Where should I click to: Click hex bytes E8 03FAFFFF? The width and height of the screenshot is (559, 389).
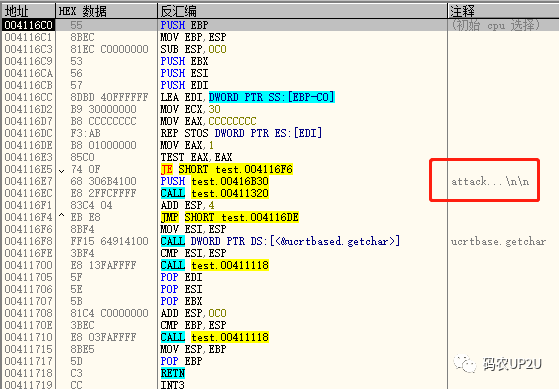click(x=103, y=337)
